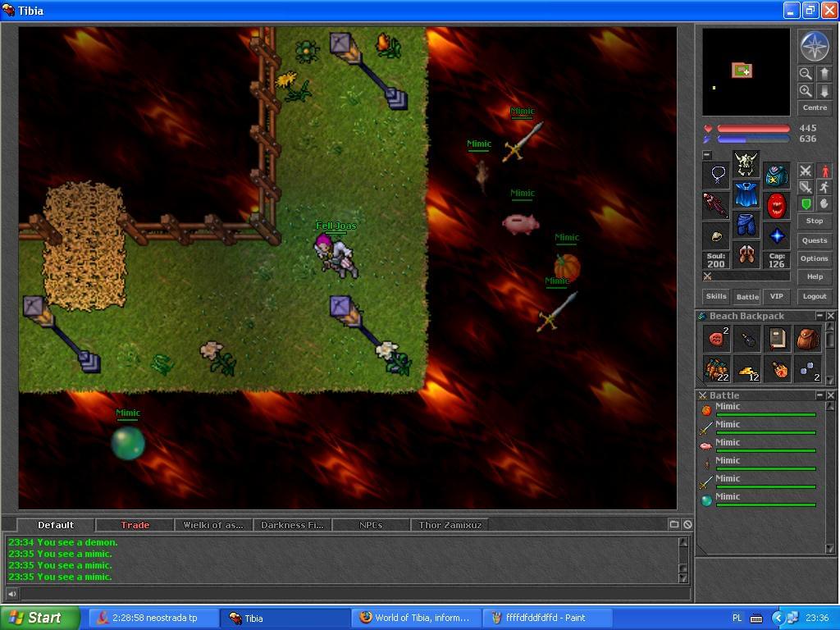840x630 pixels.
Task: Toggle secure mode hand icon
Action: pos(824,203)
